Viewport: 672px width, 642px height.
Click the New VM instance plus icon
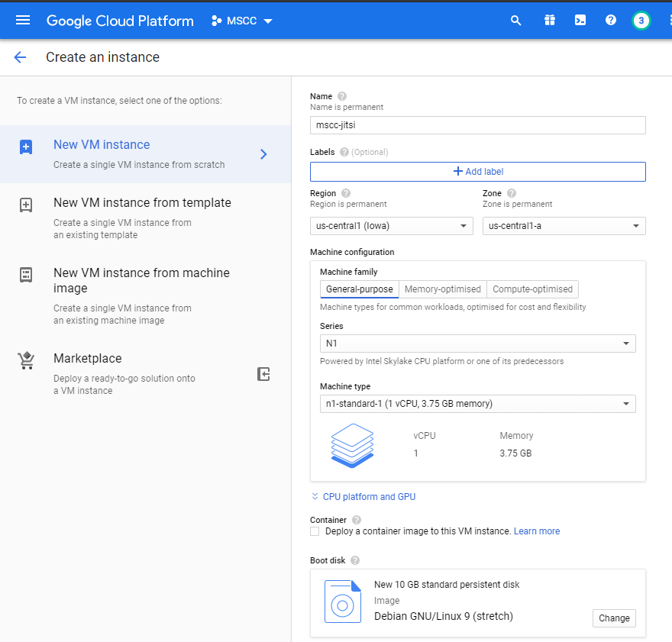26,147
